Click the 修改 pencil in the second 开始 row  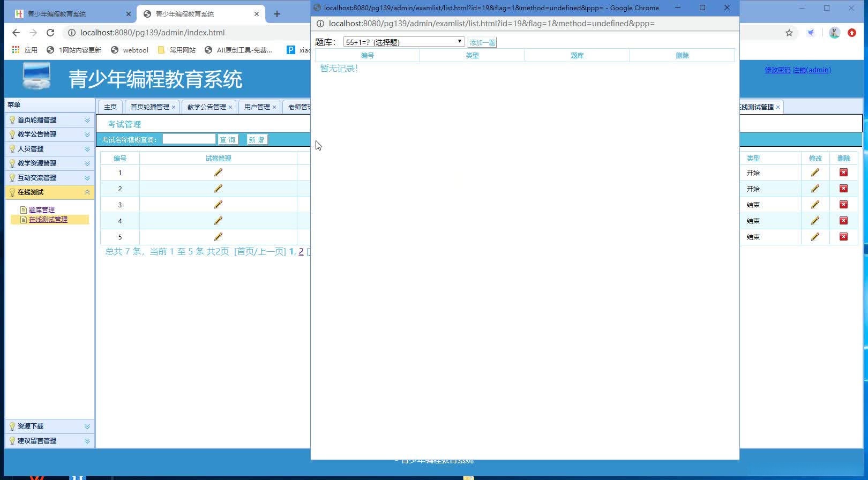[815, 189]
